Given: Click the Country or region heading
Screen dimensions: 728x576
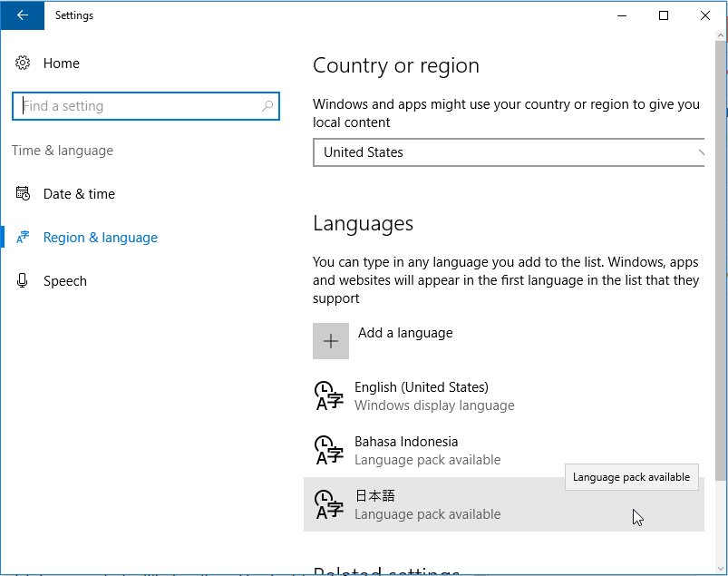Looking at the screenshot, I should [395, 65].
